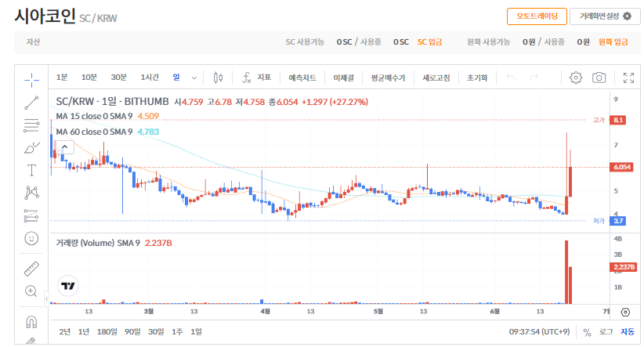Open chart settings gear icon
This screenshot has height=347, width=644.
[576, 78]
